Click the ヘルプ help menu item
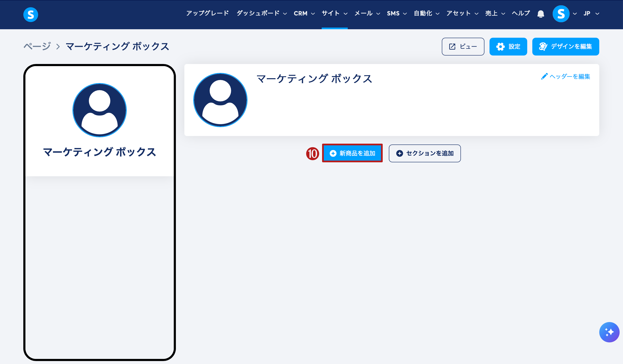 (x=521, y=13)
